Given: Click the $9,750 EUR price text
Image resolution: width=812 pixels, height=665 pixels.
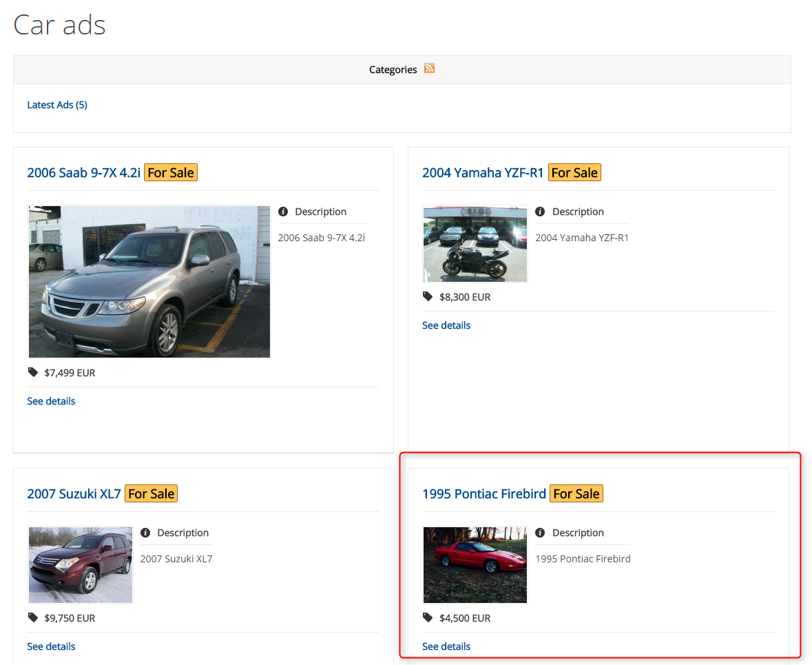Looking at the screenshot, I should click(x=70, y=618).
